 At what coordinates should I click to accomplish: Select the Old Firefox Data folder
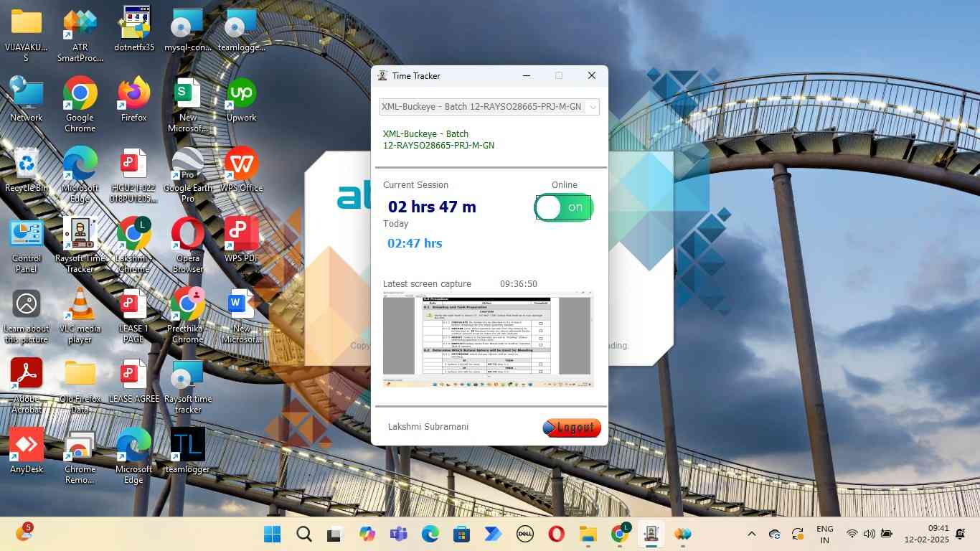(80, 387)
